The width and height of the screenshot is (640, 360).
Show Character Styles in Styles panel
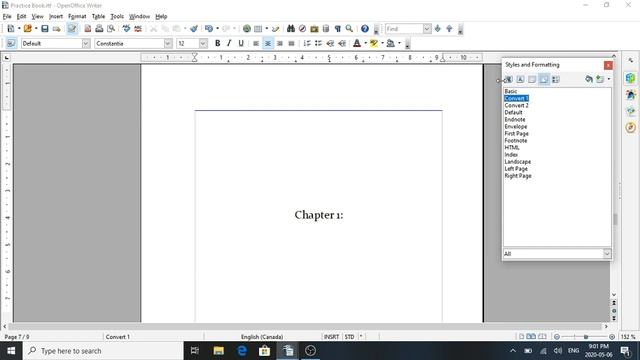[x=520, y=79]
